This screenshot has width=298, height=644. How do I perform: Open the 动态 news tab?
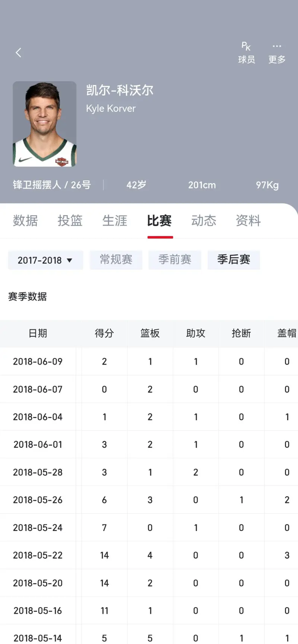(204, 221)
